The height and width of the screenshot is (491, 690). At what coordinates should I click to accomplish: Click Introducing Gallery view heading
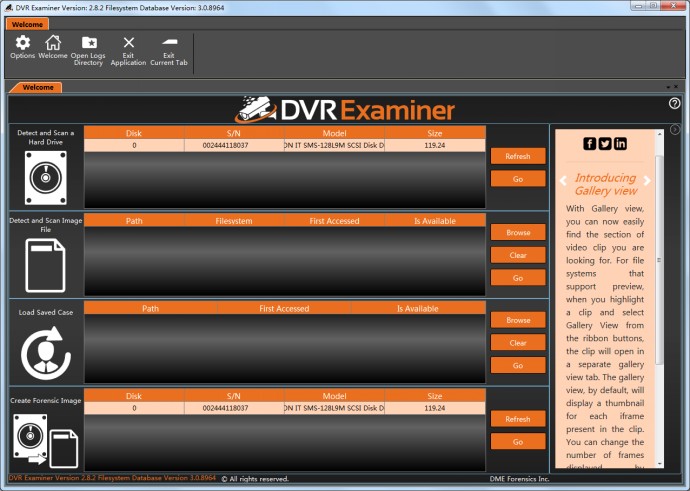[x=606, y=184]
